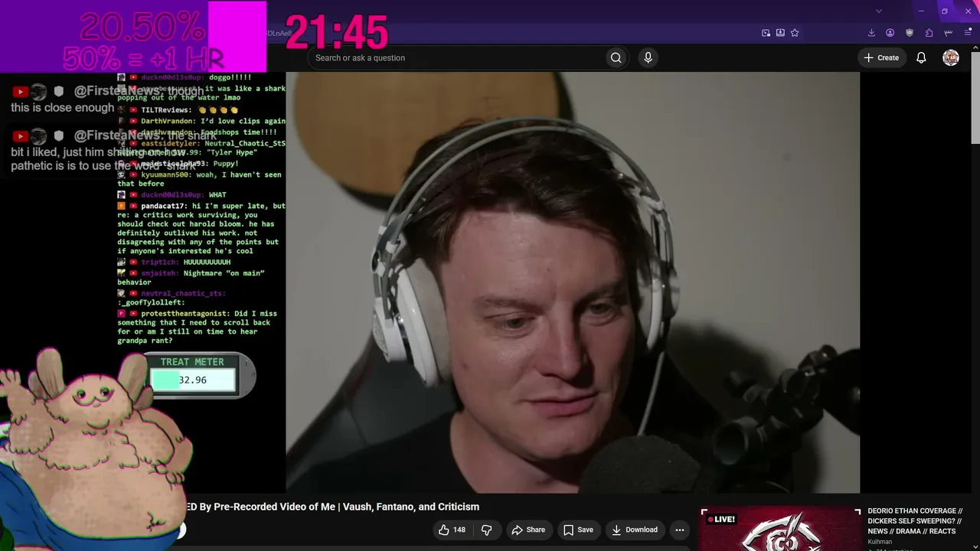
Task: Click tript1ch's 'HUUUUUUUUUH' chat message
Action: [174, 262]
